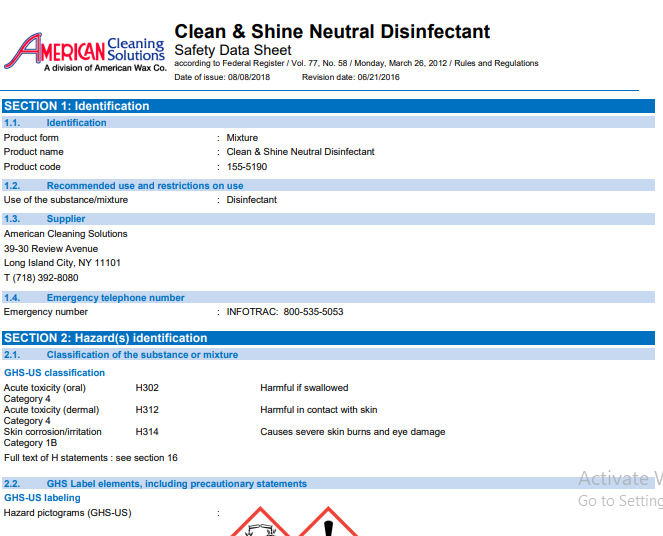Screen dimensions: 663x536
Task: Click the GHS-US classification label
Action: tap(54, 373)
